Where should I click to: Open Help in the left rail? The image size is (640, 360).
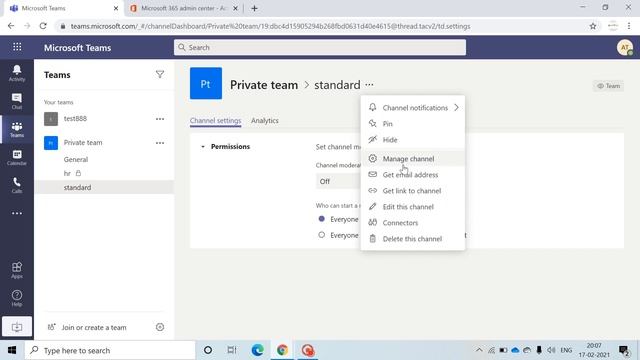pyautogui.click(x=17, y=298)
